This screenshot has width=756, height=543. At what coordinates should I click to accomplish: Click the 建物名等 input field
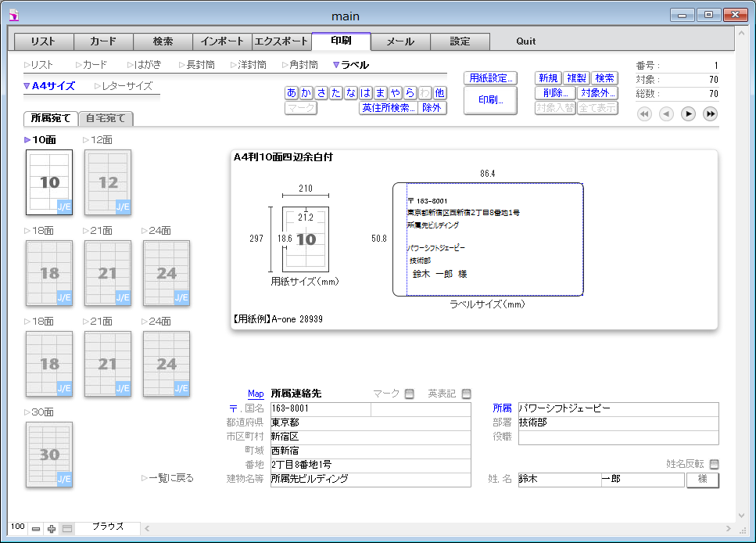coord(371,479)
